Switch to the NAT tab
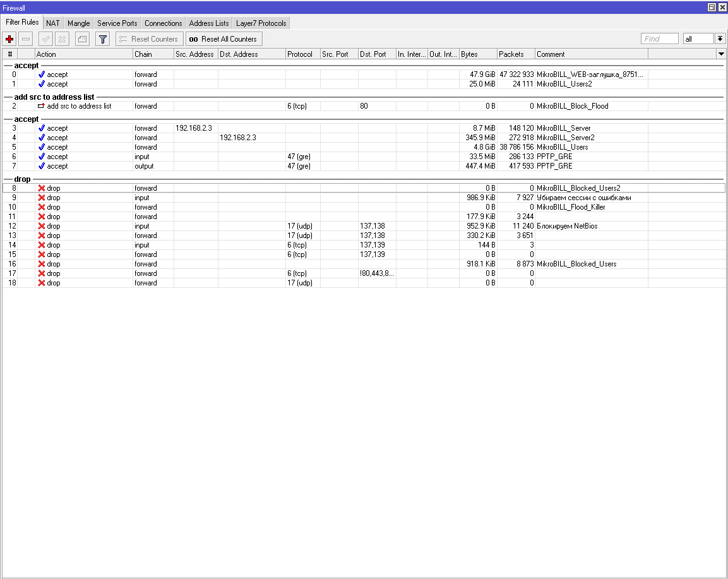This screenshot has height=579, width=728. pyautogui.click(x=53, y=23)
